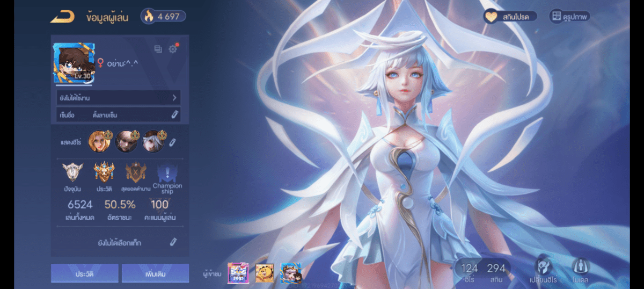Tap player score value 100
The height and width of the screenshot is (289, 644).
pyautogui.click(x=159, y=205)
